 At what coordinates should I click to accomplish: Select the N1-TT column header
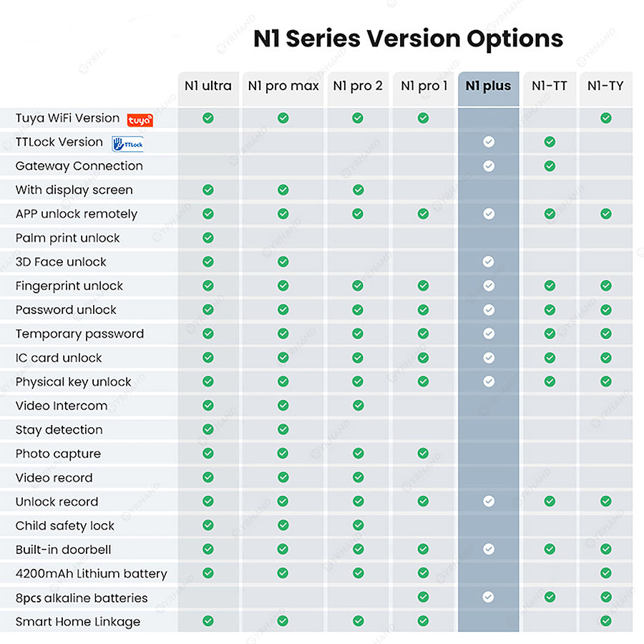pos(550,87)
